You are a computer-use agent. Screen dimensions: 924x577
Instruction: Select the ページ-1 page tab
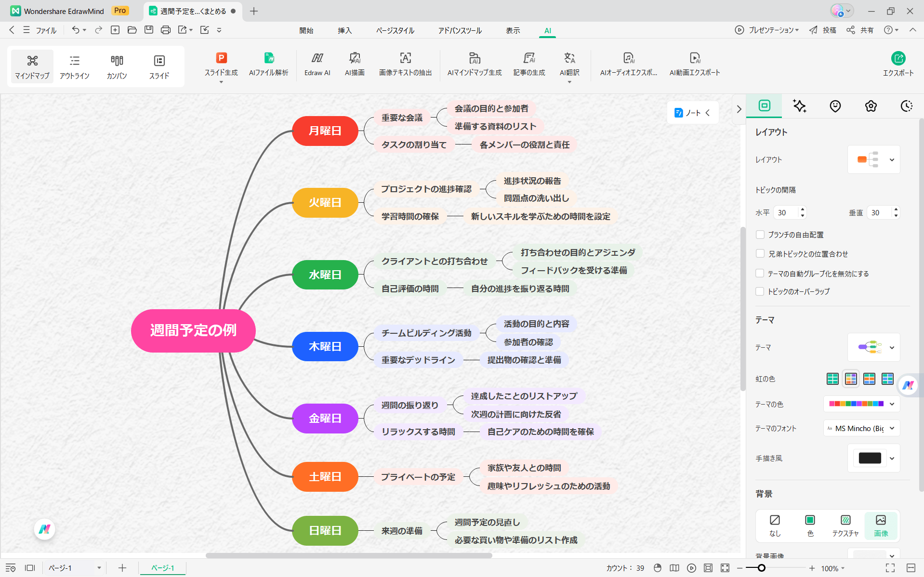[163, 568]
